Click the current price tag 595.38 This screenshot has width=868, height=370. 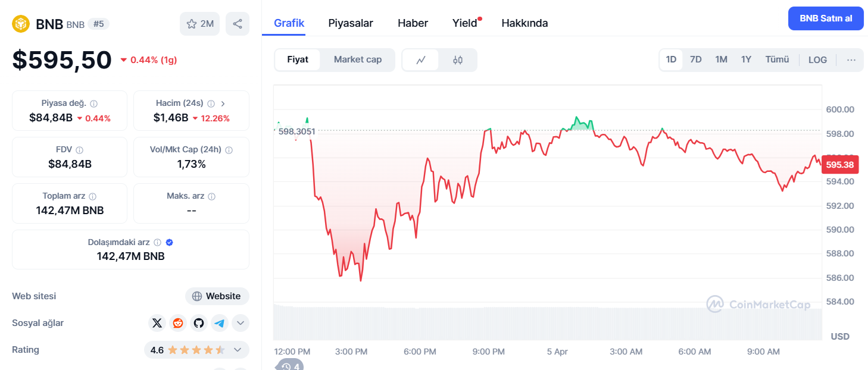(x=840, y=165)
